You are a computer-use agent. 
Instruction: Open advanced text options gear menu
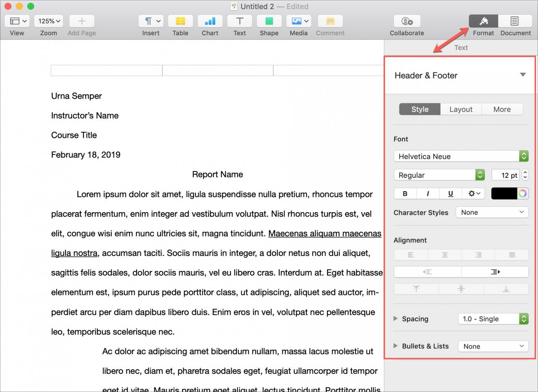(x=474, y=193)
